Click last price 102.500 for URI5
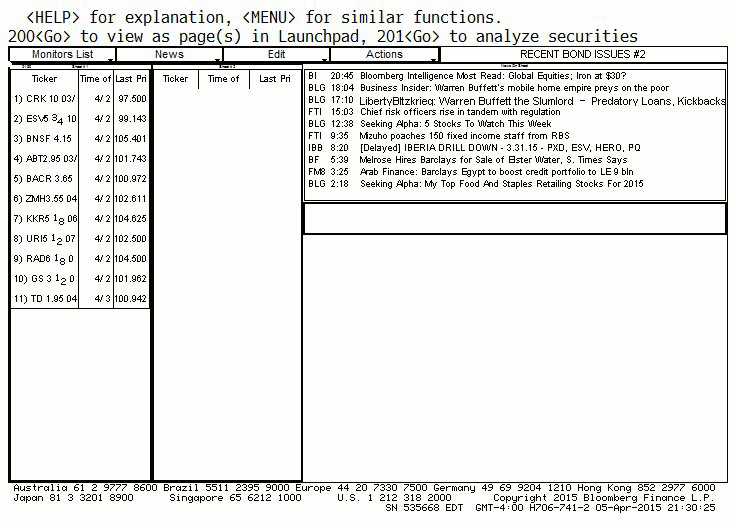 [131, 239]
